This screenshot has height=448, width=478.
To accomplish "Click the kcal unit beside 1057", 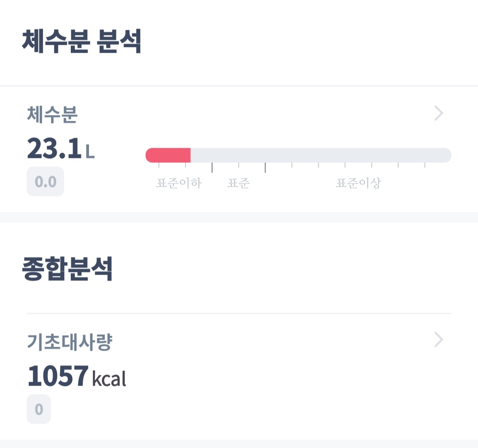I will [x=109, y=379].
